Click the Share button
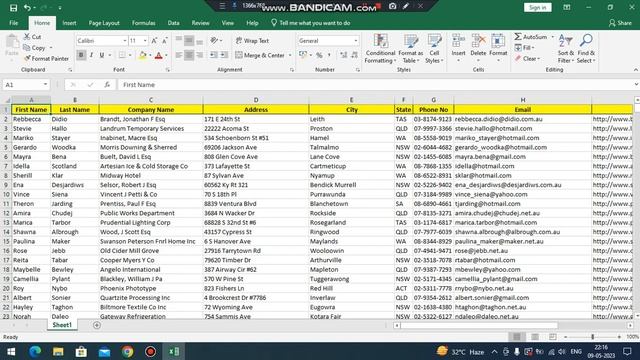Image resolution: width=640 pixels, height=360 pixels. tap(620, 23)
